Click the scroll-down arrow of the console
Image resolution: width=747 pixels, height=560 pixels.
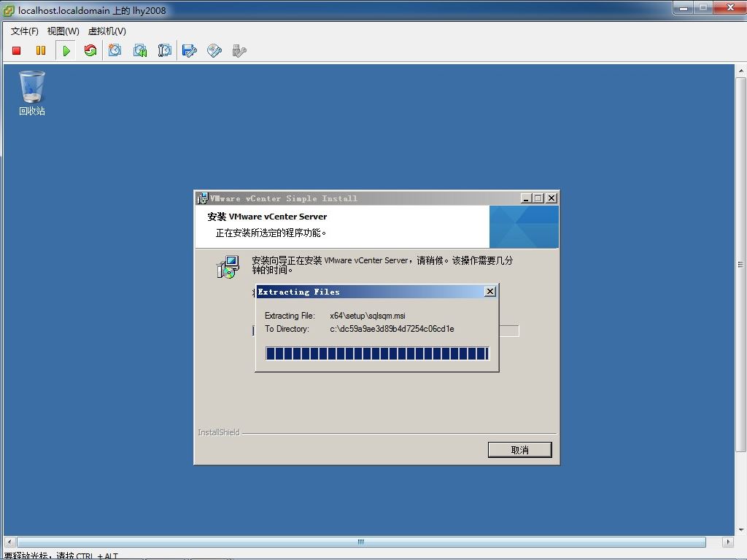tap(741, 529)
